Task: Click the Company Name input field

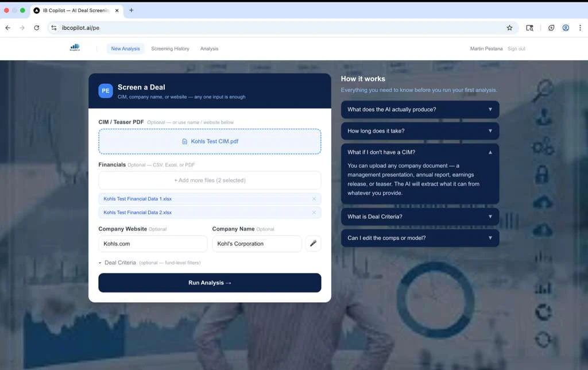Action: tap(257, 244)
